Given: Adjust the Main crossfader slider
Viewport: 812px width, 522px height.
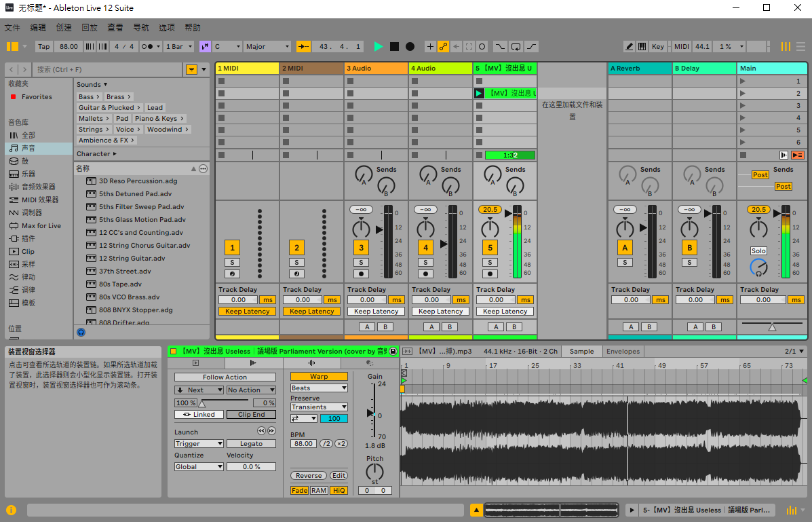Looking at the screenshot, I should (x=772, y=327).
